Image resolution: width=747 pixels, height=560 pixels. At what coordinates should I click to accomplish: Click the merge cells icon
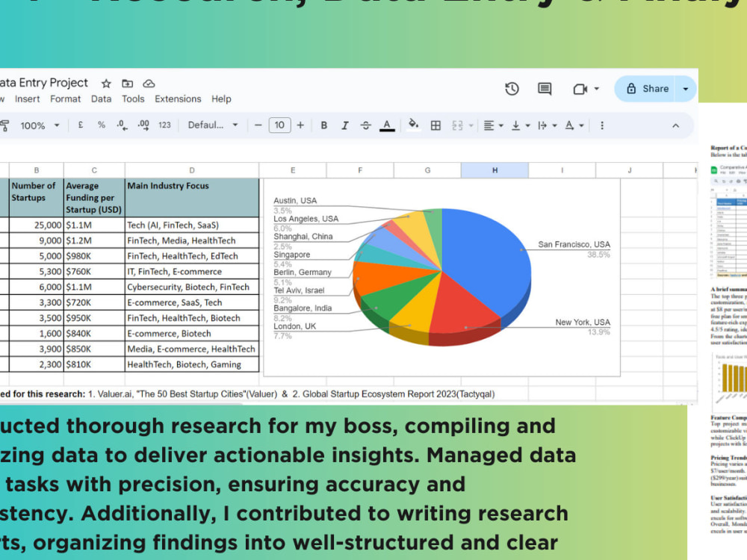point(457,125)
